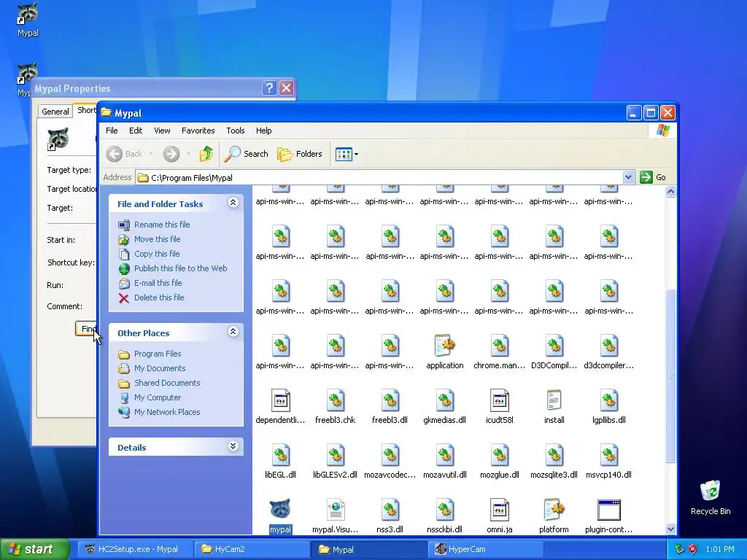Screen dimensions: 747x560
Task: Go up one folder level
Action: (206, 154)
